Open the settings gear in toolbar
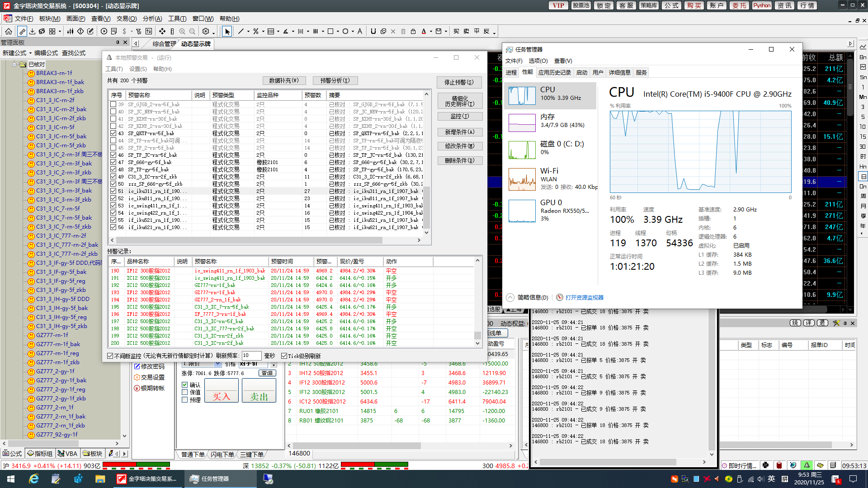Image resolution: width=868 pixels, height=488 pixels. [206, 31]
